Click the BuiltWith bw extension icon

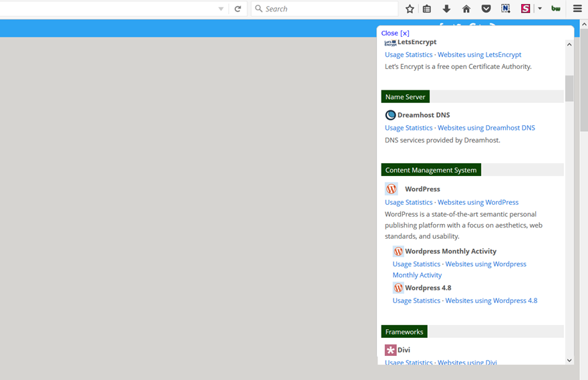pos(556,9)
